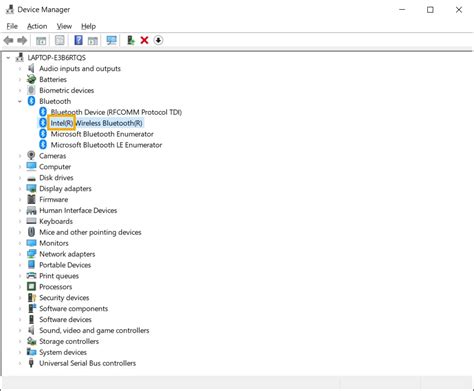The height and width of the screenshot is (391, 474).
Task: Select the Software devices label
Action: (x=65, y=319)
